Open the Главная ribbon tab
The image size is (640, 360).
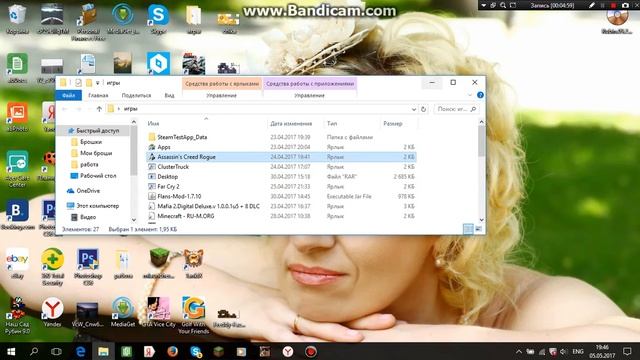point(98,95)
